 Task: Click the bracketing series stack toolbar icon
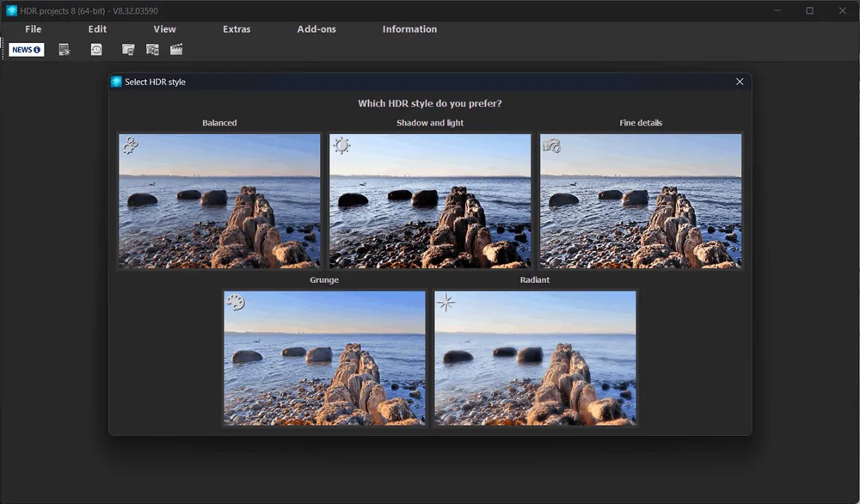152,49
